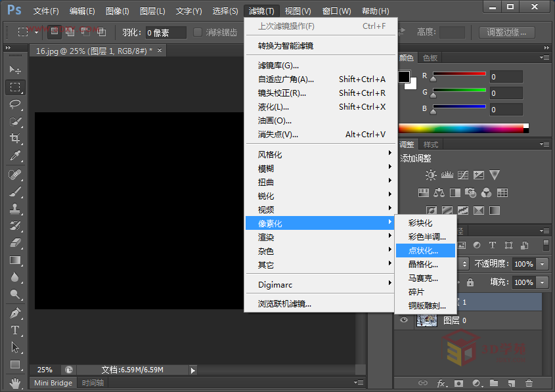Viewport: 555px width, 392px height.
Task: Select the Horizontal Type tool
Action: 15,330
